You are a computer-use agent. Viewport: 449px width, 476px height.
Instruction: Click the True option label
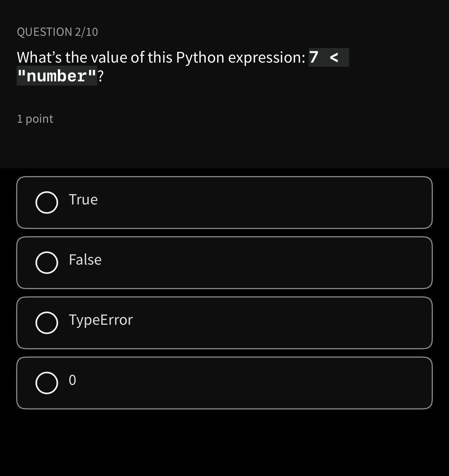pos(83,199)
